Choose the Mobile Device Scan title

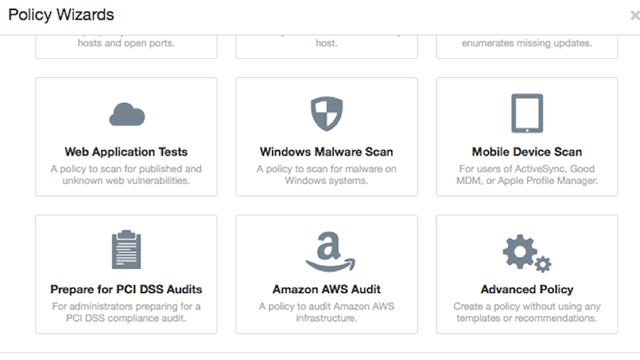tap(527, 152)
